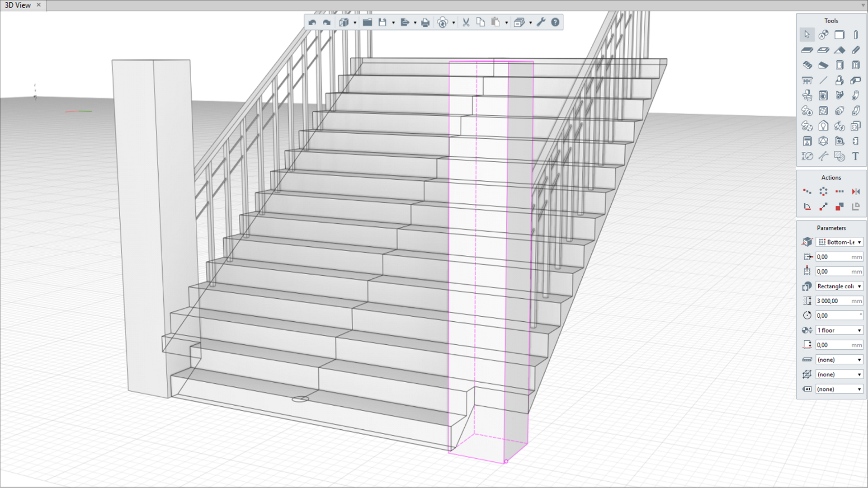Click the Print icon in toolbar
The width and height of the screenshot is (868, 488).
[425, 23]
